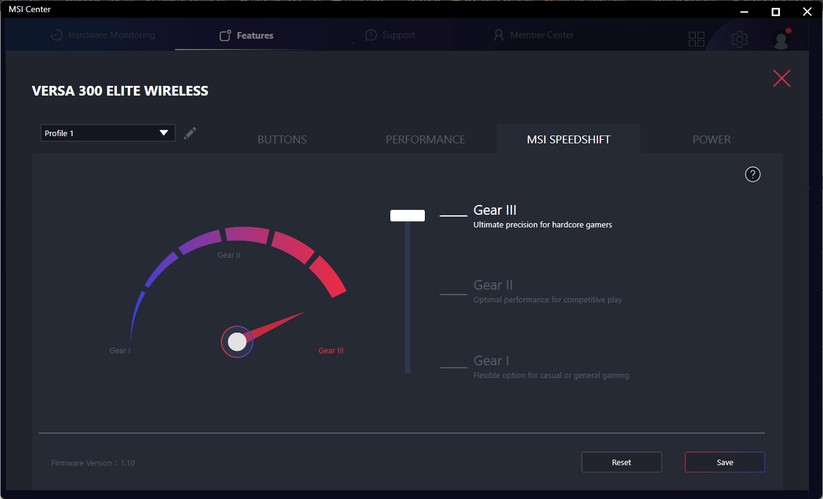Click the Firmware Version 1.10 text
Screen dimensions: 823x499
point(93,463)
